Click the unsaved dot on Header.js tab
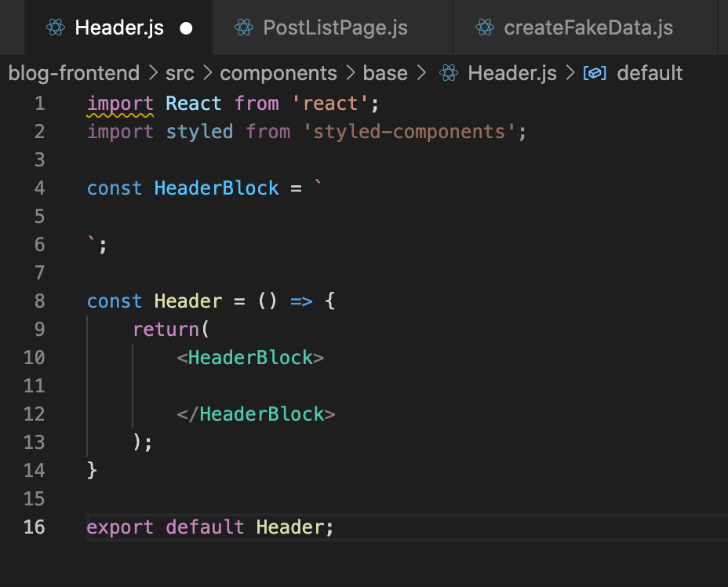 click(186, 28)
